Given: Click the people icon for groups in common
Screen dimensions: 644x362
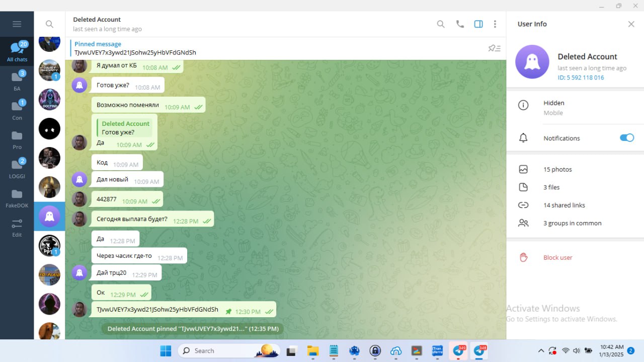Looking at the screenshot, I should coord(523,223).
